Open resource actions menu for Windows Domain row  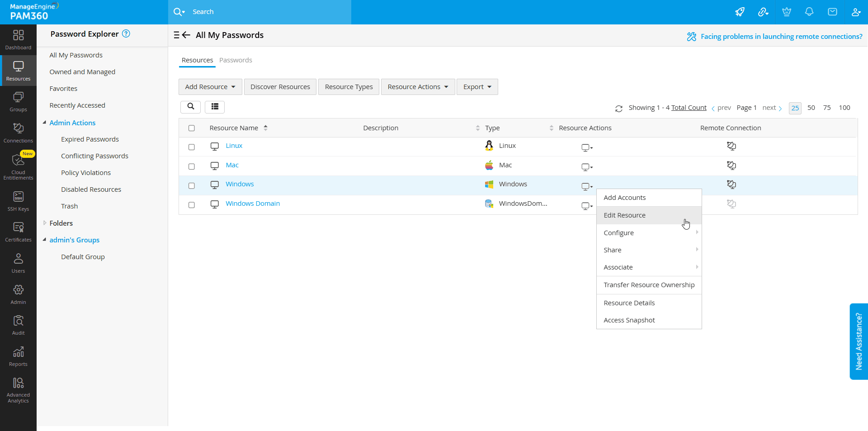click(x=587, y=206)
